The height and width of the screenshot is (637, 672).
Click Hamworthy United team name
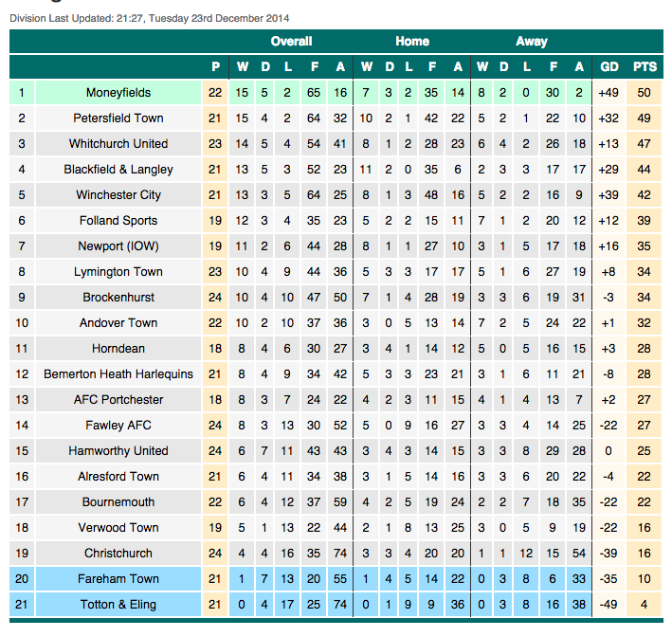click(118, 451)
